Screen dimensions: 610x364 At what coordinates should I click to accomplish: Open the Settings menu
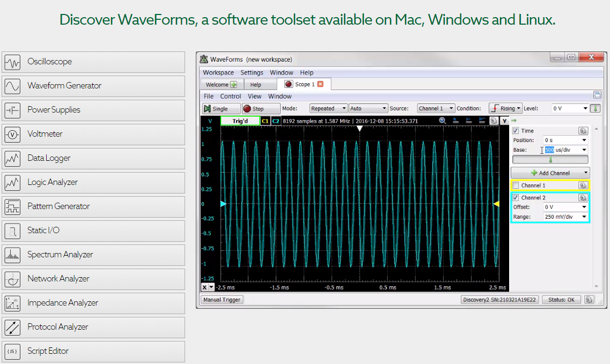(x=252, y=73)
